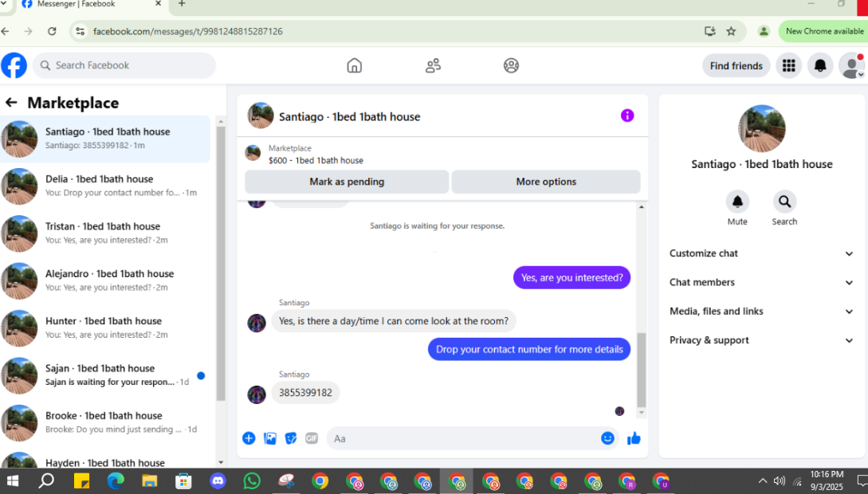Screen dimensions: 868x494
Task: Open Discord from taskbar
Action: [218, 481]
